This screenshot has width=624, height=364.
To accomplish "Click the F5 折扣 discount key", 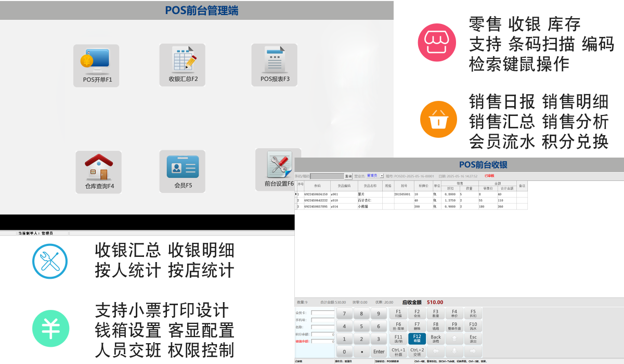I will [x=473, y=313].
